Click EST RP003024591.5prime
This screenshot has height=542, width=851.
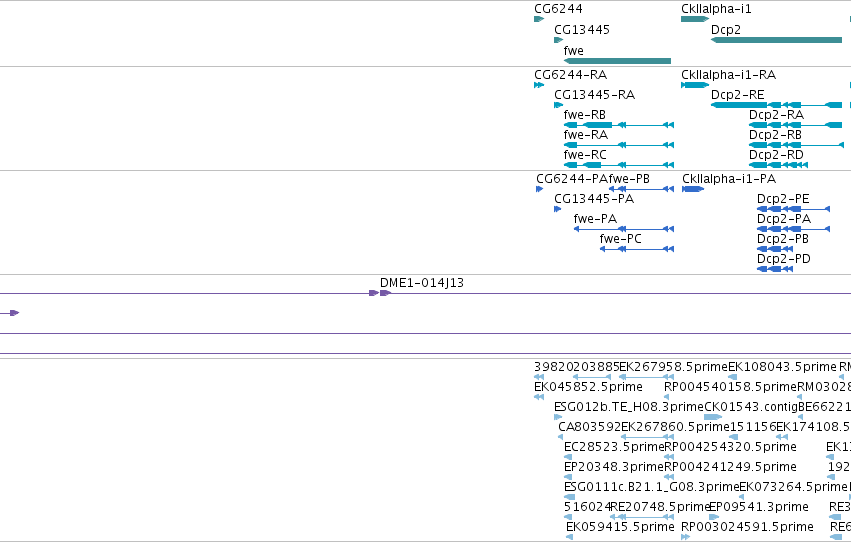tap(685, 538)
